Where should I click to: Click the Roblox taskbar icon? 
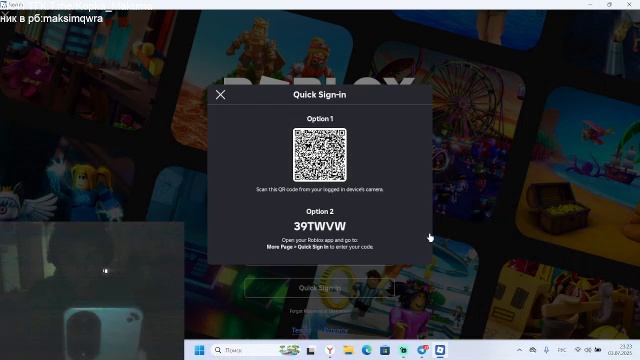[x=440, y=350]
